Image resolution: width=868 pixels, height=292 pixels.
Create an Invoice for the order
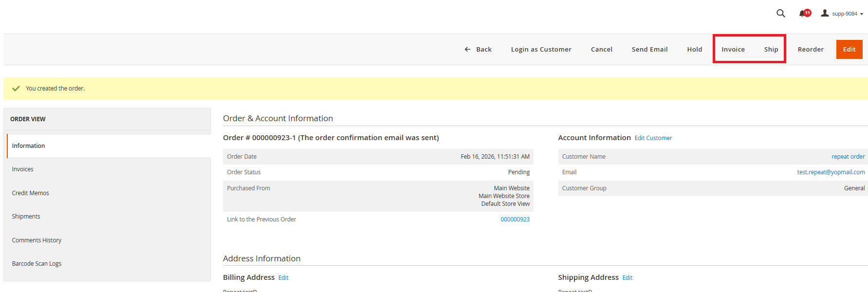733,49
